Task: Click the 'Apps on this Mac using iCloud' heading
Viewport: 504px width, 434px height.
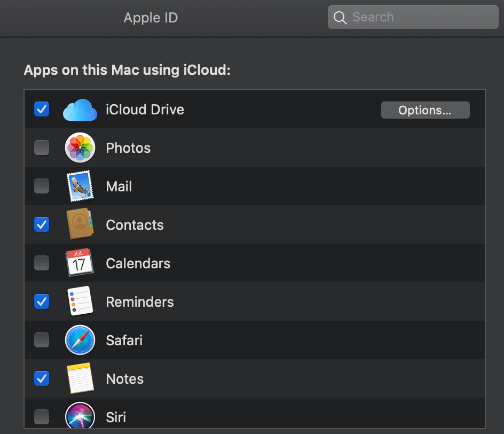Action: 127,70
